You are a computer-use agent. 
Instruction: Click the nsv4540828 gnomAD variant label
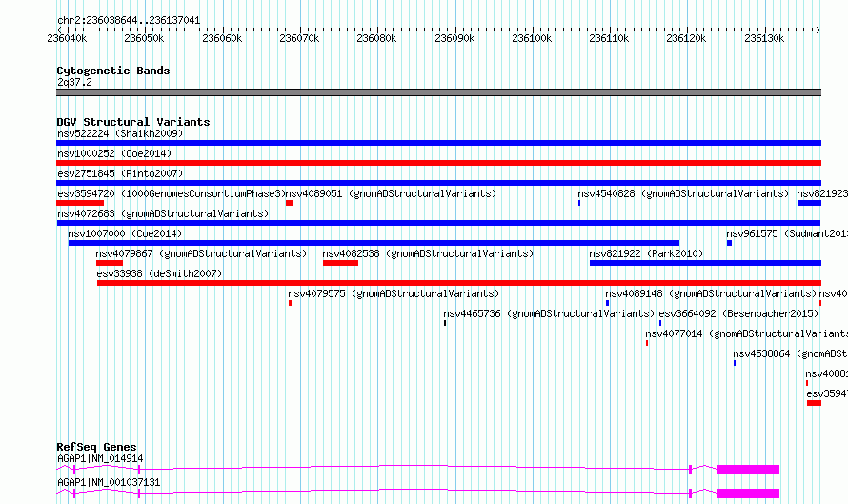683,193
